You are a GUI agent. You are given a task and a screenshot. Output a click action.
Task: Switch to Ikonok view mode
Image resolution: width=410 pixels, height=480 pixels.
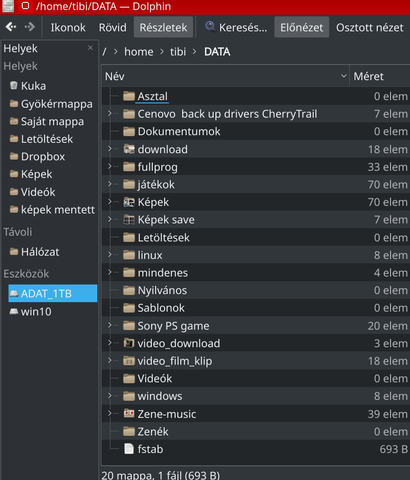tap(68, 27)
